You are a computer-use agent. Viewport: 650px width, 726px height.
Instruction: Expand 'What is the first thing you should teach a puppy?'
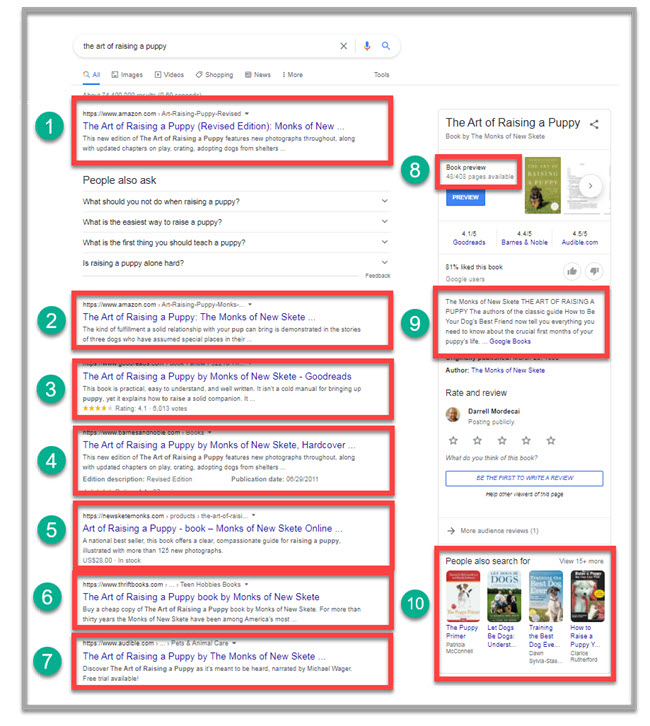236,242
